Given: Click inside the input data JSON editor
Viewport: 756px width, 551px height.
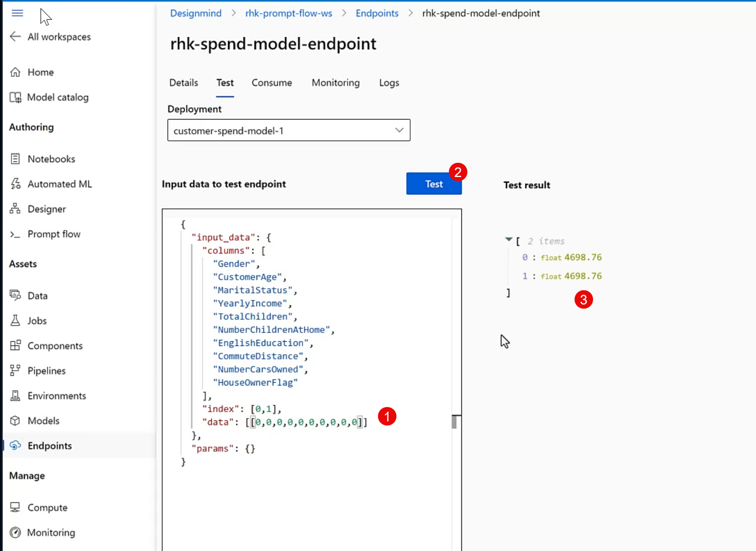Looking at the screenshot, I should coord(312,331).
